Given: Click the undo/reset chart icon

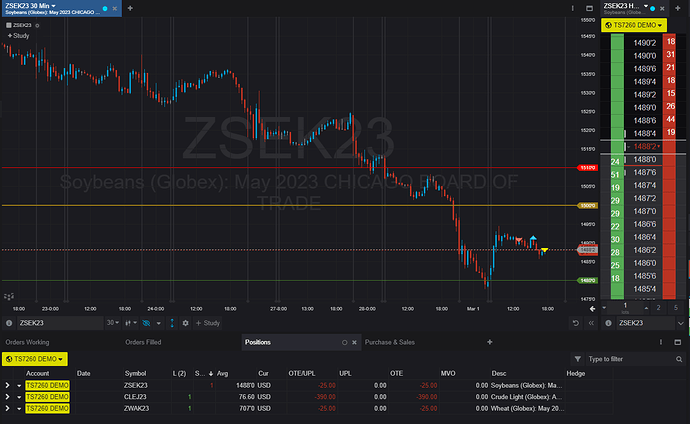Looking at the screenshot, I should [x=576, y=323].
